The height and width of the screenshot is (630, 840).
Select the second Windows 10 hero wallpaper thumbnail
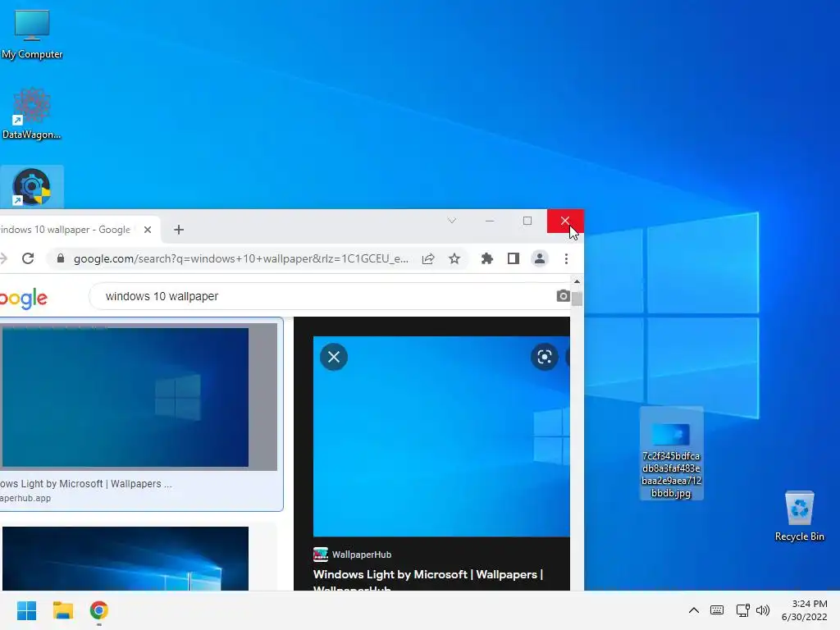point(126,558)
